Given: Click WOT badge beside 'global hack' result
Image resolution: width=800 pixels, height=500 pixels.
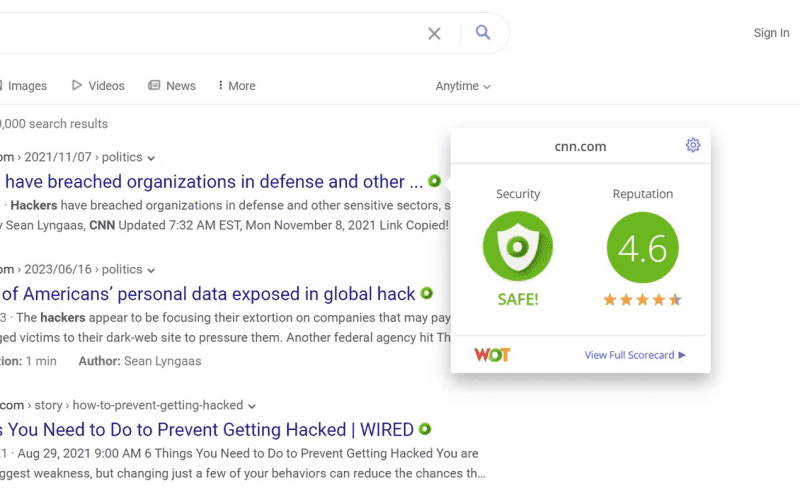Looking at the screenshot, I should (427, 293).
